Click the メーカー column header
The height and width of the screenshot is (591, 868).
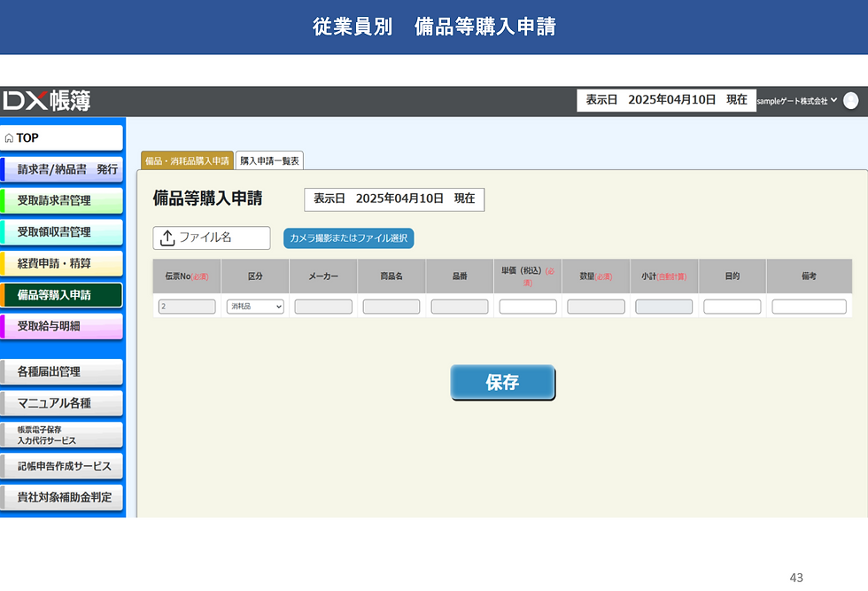point(323,276)
